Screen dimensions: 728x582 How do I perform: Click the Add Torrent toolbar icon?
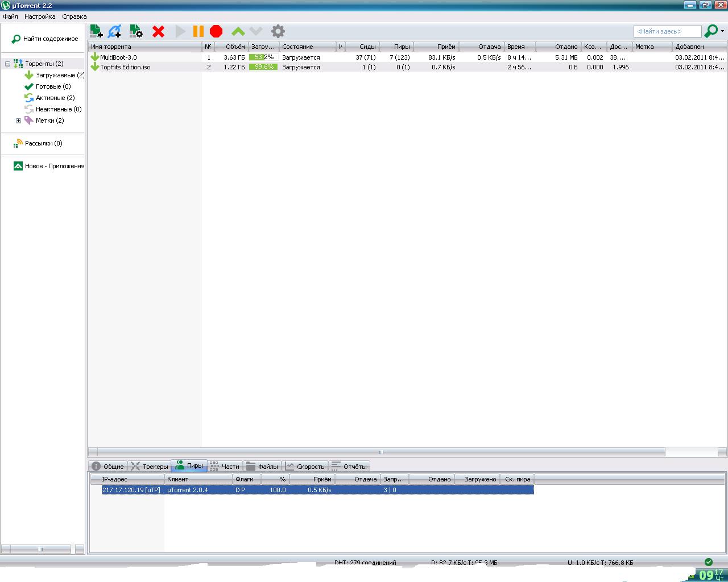click(x=96, y=31)
